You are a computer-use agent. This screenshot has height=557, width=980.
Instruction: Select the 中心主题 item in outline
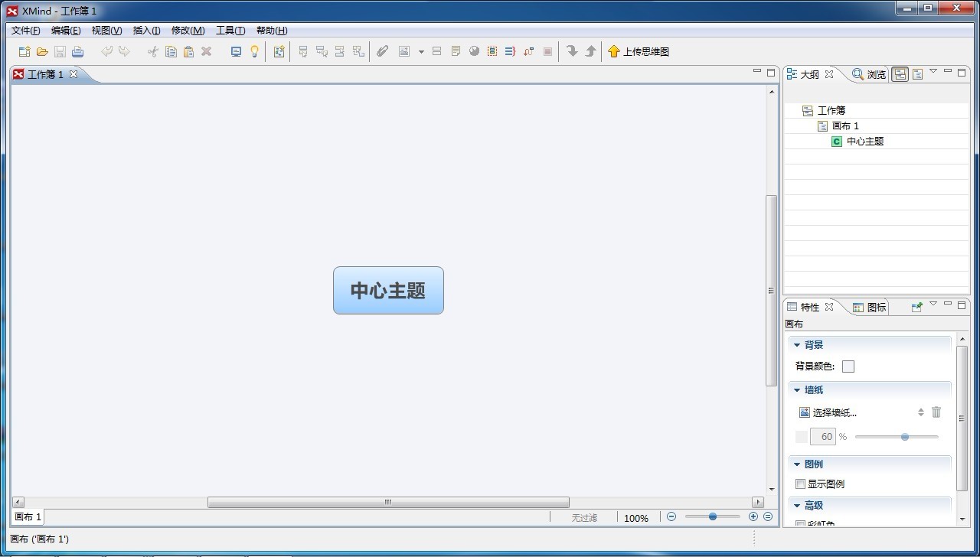pos(864,142)
